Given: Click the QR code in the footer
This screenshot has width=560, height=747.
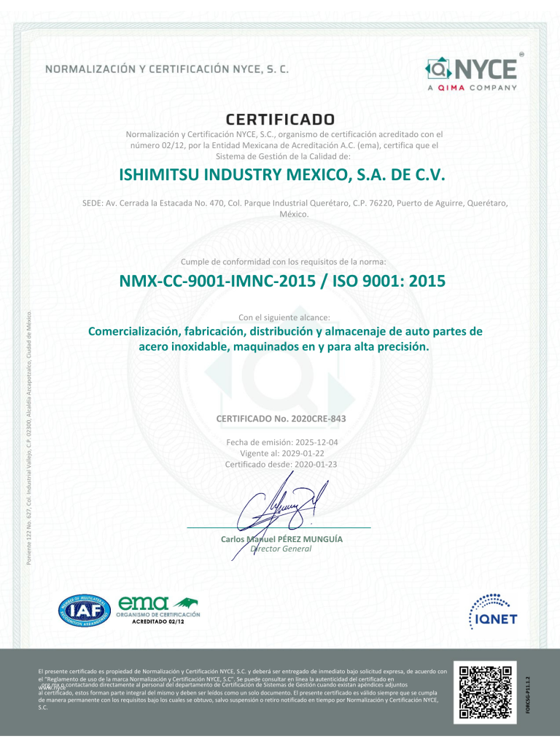Looking at the screenshot, I should (483, 689).
